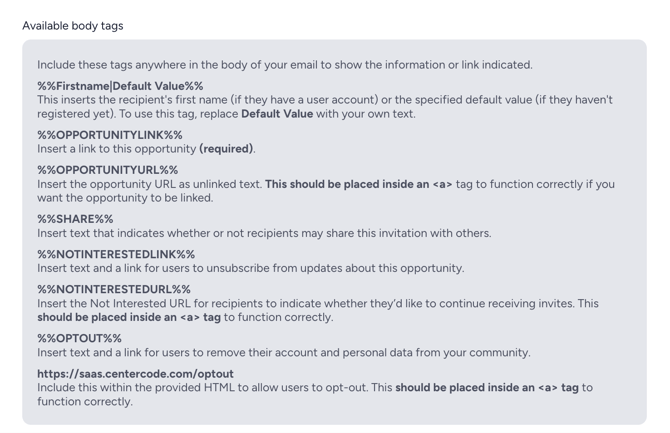Select the %%SHARE%% tag

coord(75,219)
